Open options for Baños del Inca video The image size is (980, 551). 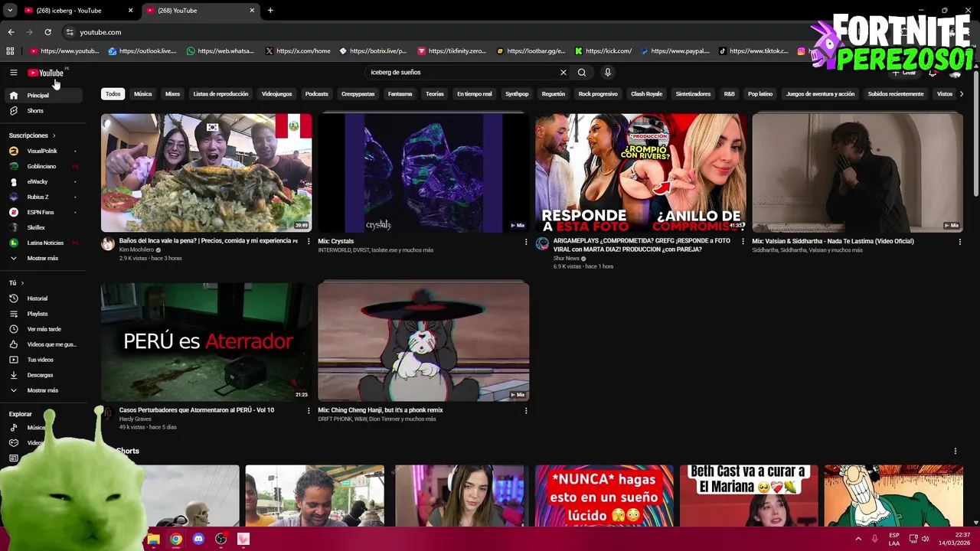309,241
